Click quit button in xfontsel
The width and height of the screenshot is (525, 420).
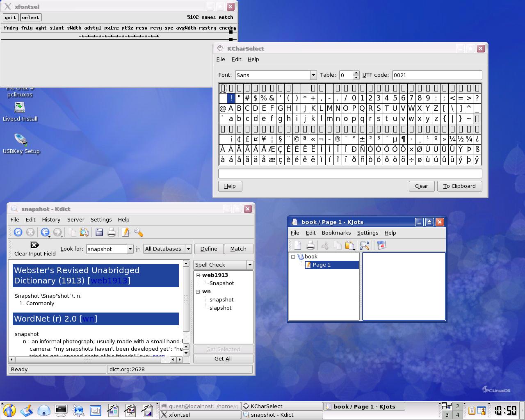[10, 18]
